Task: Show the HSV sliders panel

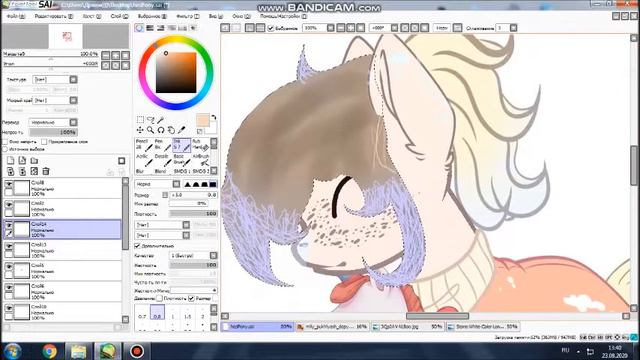Action: [x=161, y=28]
